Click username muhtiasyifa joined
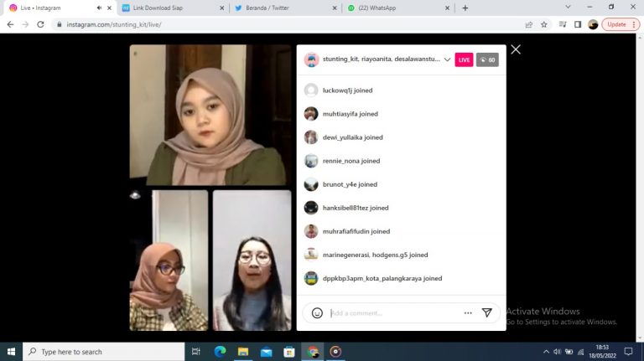This screenshot has height=361, width=644. [351, 114]
